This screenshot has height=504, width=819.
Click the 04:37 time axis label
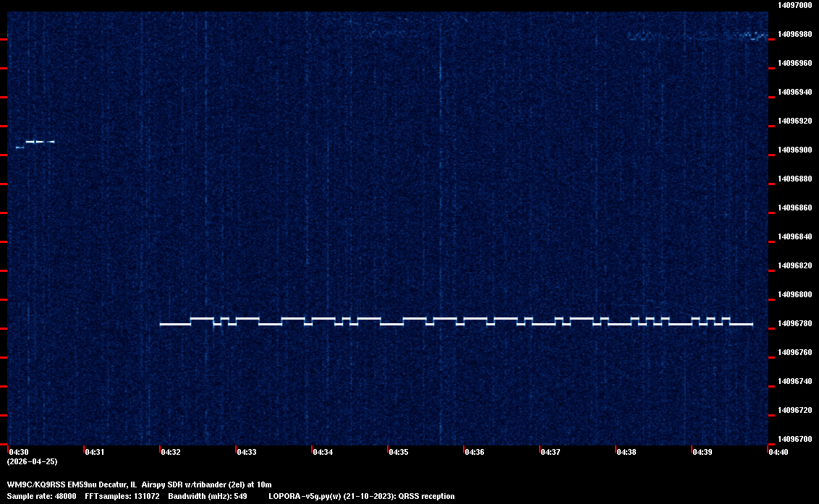pyautogui.click(x=551, y=452)
